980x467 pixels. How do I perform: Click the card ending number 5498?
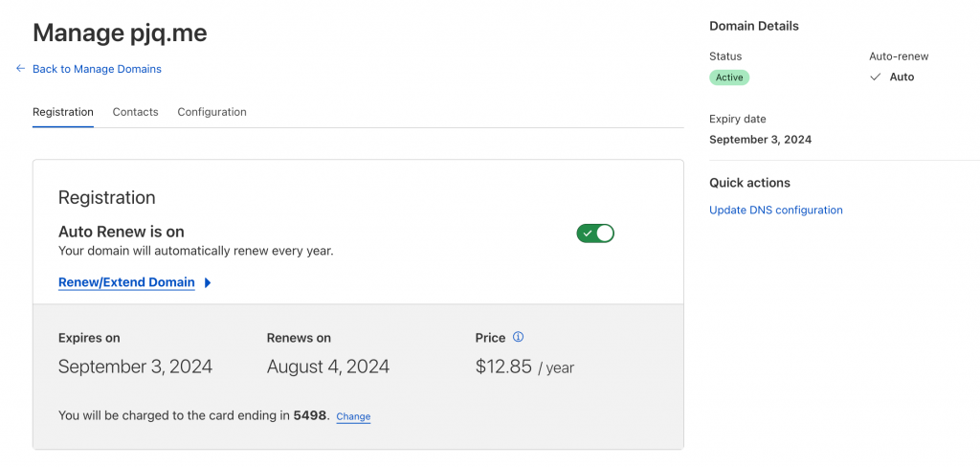pos(311,416)
